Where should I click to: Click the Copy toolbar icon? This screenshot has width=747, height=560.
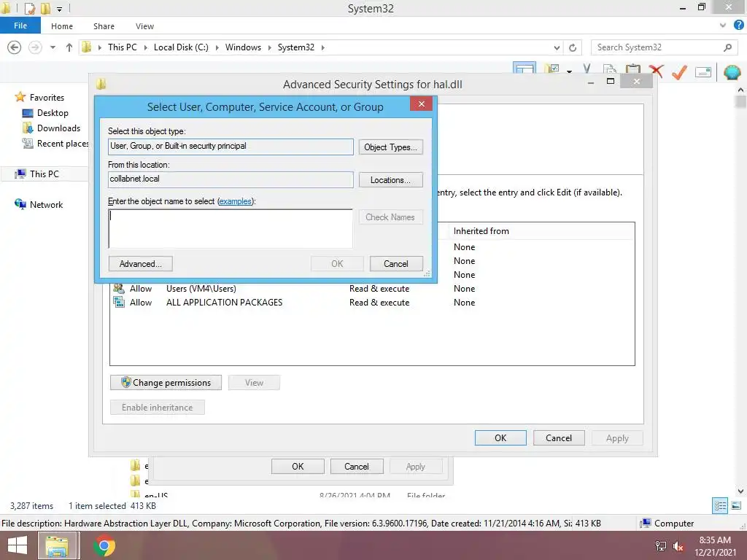[610, 71]
